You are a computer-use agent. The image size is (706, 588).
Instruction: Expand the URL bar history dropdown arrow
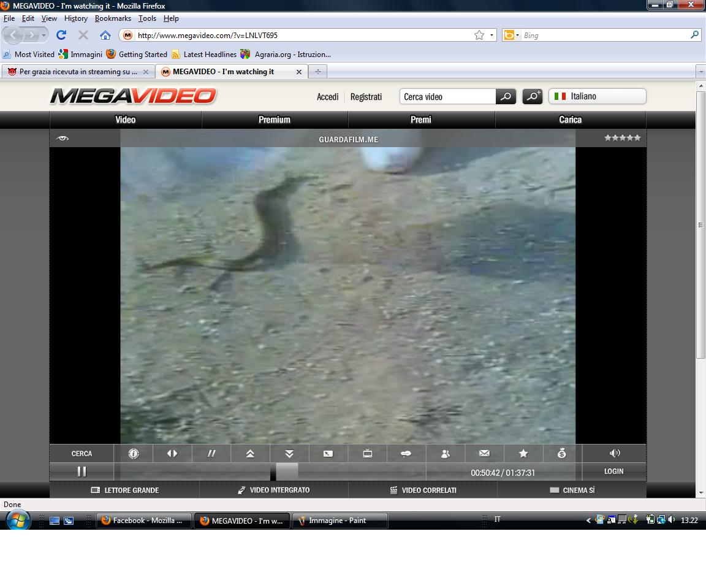click(x=492, y=36)
